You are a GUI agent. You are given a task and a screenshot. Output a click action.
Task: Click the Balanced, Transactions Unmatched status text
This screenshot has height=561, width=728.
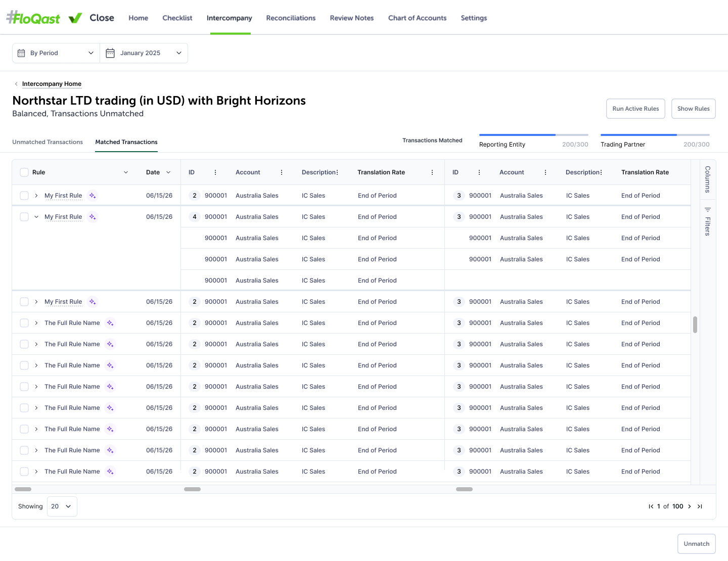point(78,114)
